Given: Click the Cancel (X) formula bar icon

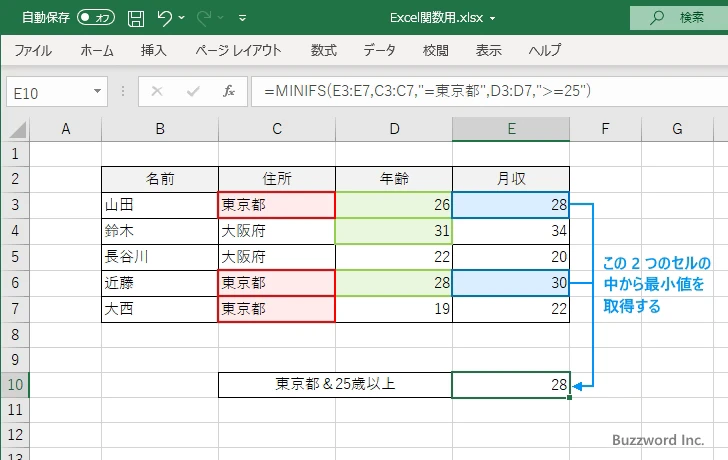Looking at the screenshot, I should pos(157,91).
